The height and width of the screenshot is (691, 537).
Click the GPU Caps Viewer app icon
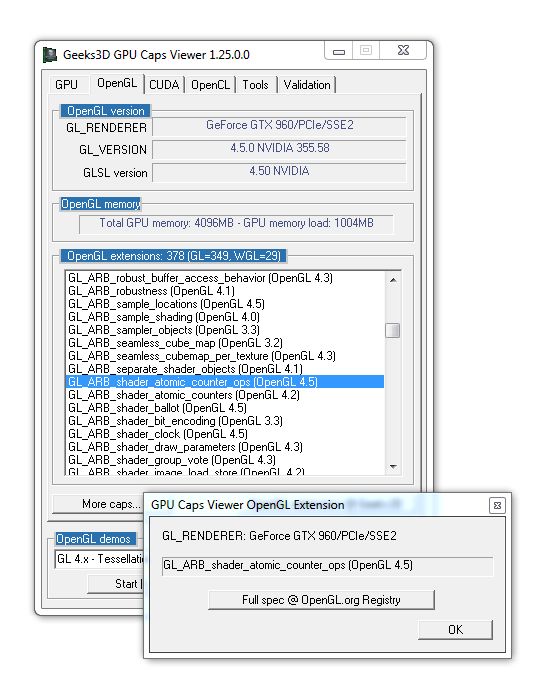(50, 55)
